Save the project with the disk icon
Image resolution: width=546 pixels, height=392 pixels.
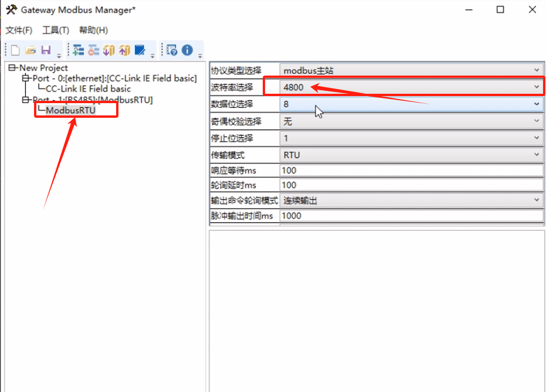(x=46, y=50)
